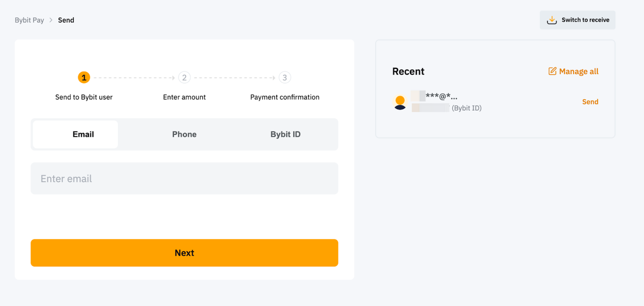Select the masked email of recent contact
Viewport: 644px width, 306px height.
pos(435,96)
